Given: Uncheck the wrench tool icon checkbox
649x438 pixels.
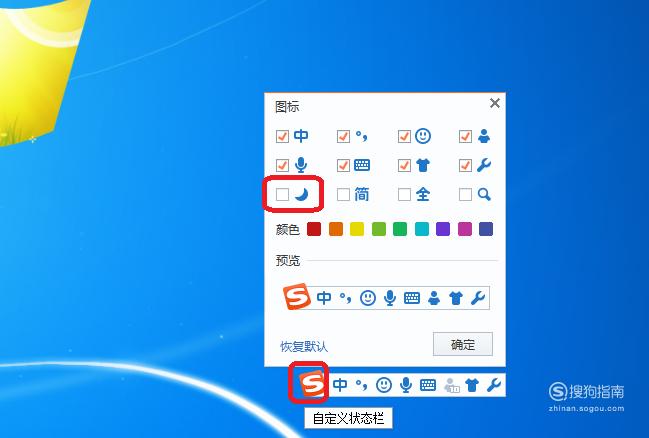Looking at the screenshot, I should [465, 165].
